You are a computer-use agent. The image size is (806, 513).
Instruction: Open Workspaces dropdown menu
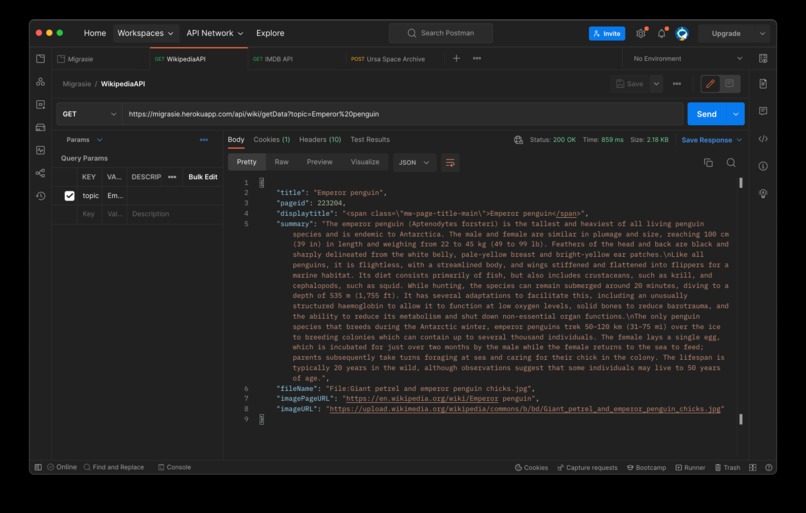145,33
